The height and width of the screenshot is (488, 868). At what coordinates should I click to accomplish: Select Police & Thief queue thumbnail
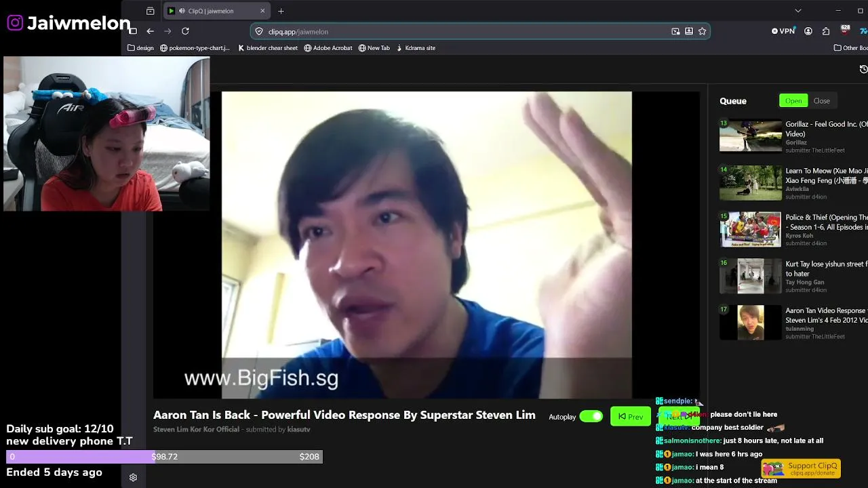[x=750, y=230]
